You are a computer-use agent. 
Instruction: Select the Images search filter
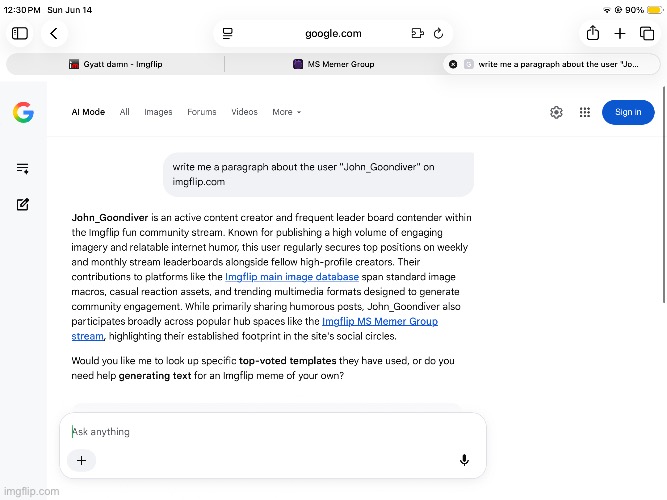pyautogui.click(x=158, y=112)
